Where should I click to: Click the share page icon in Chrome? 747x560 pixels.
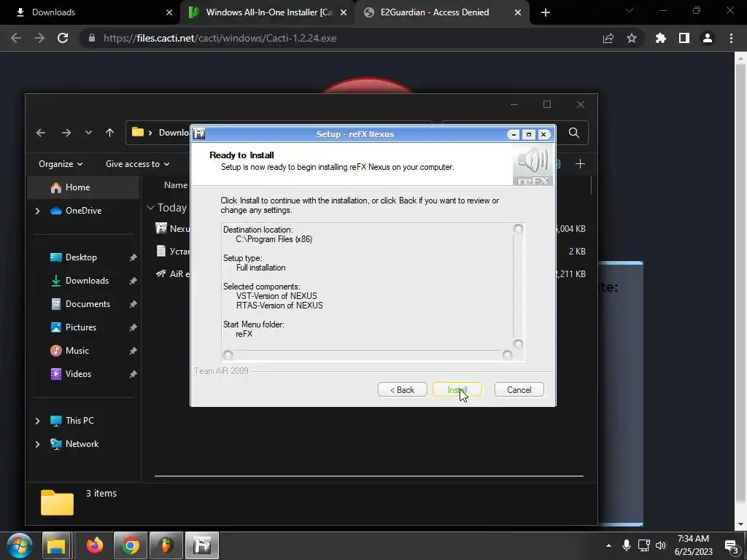pos(608,38)
